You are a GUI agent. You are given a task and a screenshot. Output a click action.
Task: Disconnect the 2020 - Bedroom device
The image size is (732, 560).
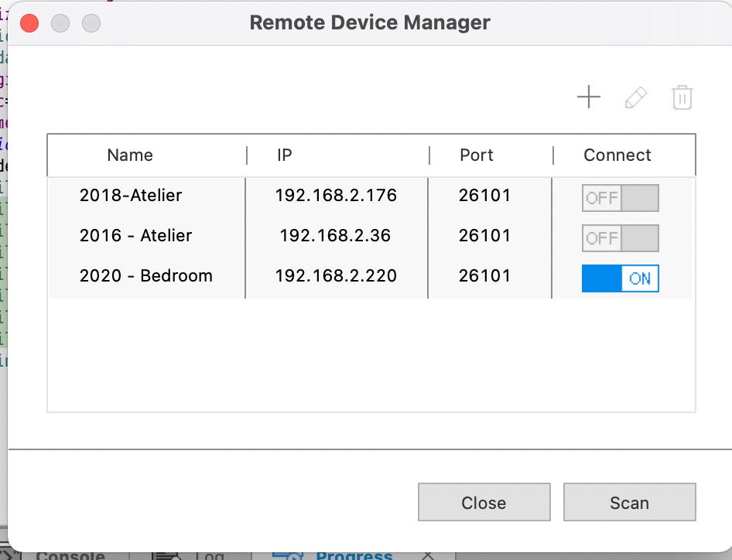pos(620,278)
